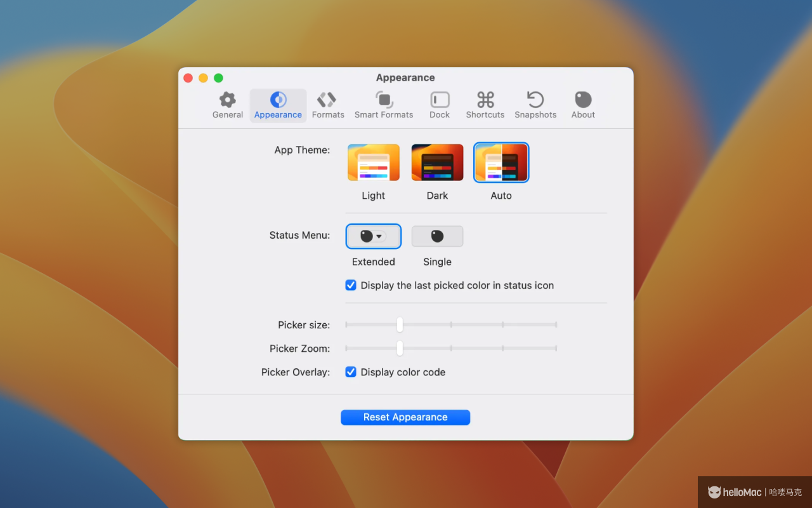Choose the Dark theme thumbnail
This screenshot has width=812, height=508.
click(x=437, y=163)
